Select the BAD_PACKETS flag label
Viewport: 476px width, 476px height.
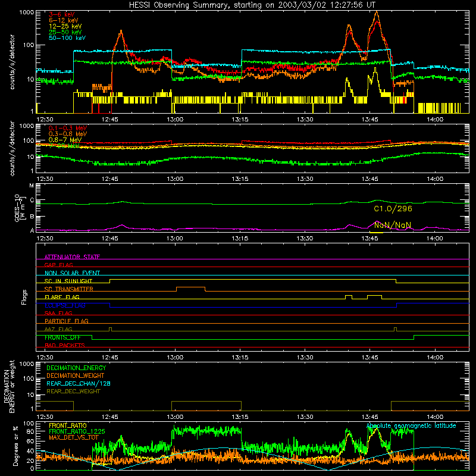tap(65, 345)
